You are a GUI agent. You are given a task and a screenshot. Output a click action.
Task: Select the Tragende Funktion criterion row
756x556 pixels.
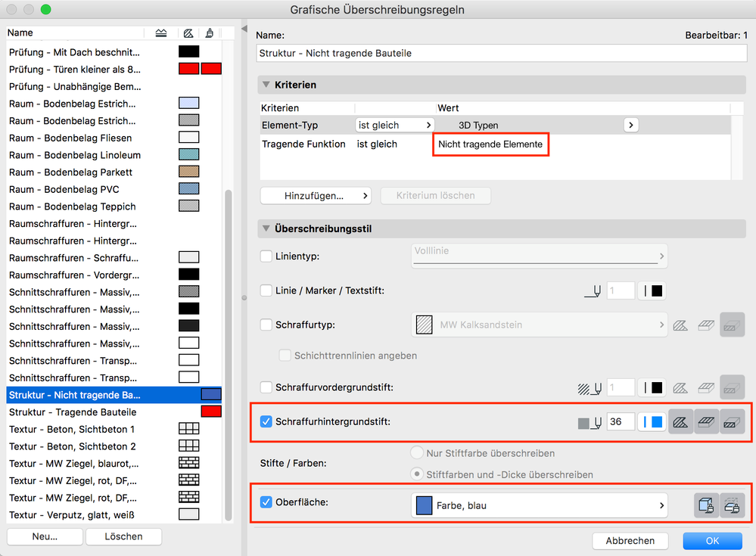(495, 144)
